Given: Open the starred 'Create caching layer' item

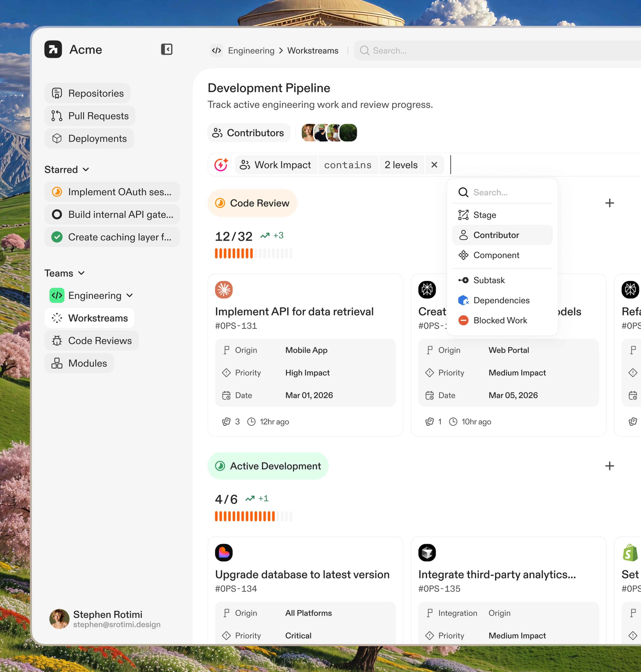Looking at the screenshot, I should (x=112, y=237).
